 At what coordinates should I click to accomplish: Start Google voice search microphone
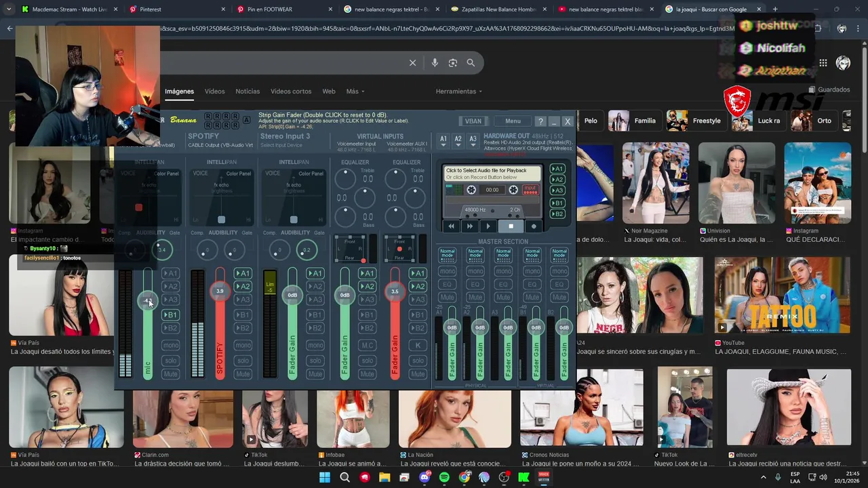pos(435,62)
